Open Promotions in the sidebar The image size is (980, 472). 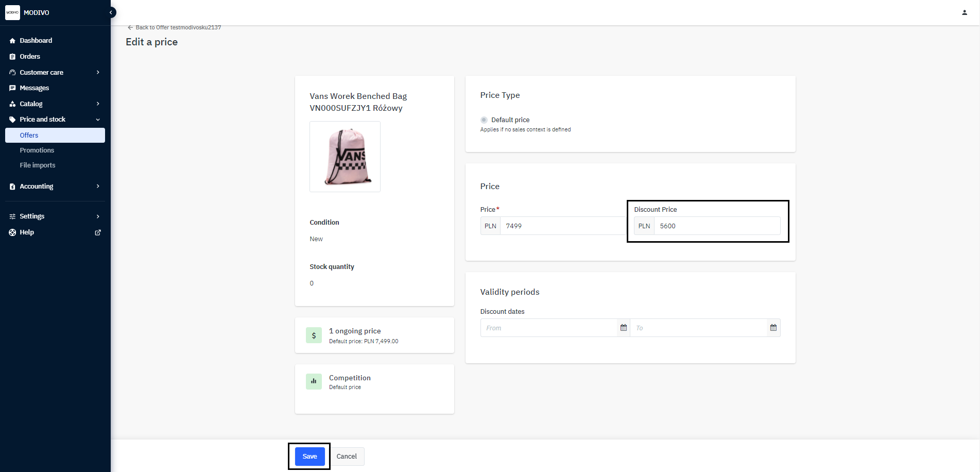37,150
